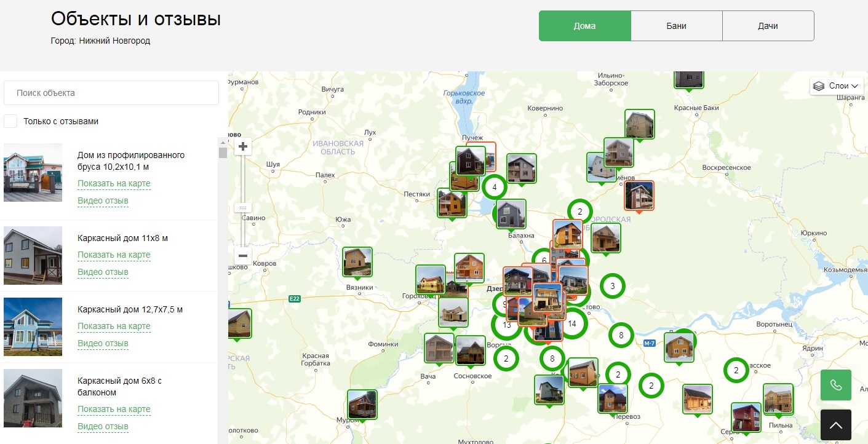Click the house marker near Вязники

pyautogui.click(x=357, y=261)
